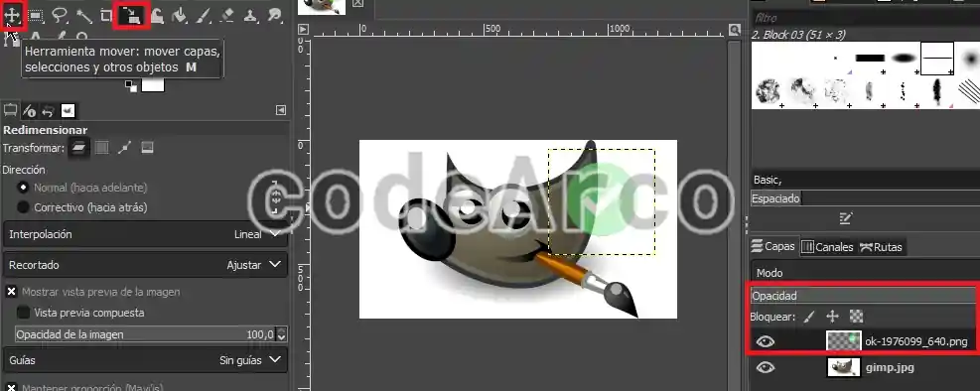The image size is (980, 391).
Task: Select the open image thumbnail tab above canvas
Action: pos(322,7)
